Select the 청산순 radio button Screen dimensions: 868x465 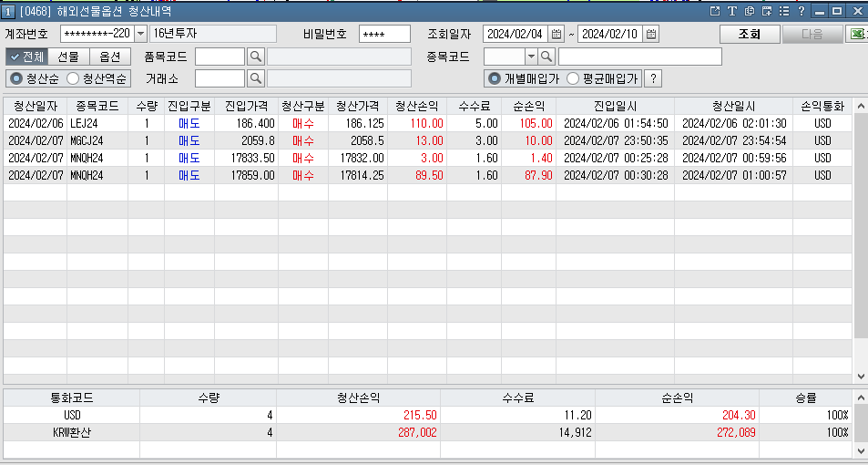point(16,78)
